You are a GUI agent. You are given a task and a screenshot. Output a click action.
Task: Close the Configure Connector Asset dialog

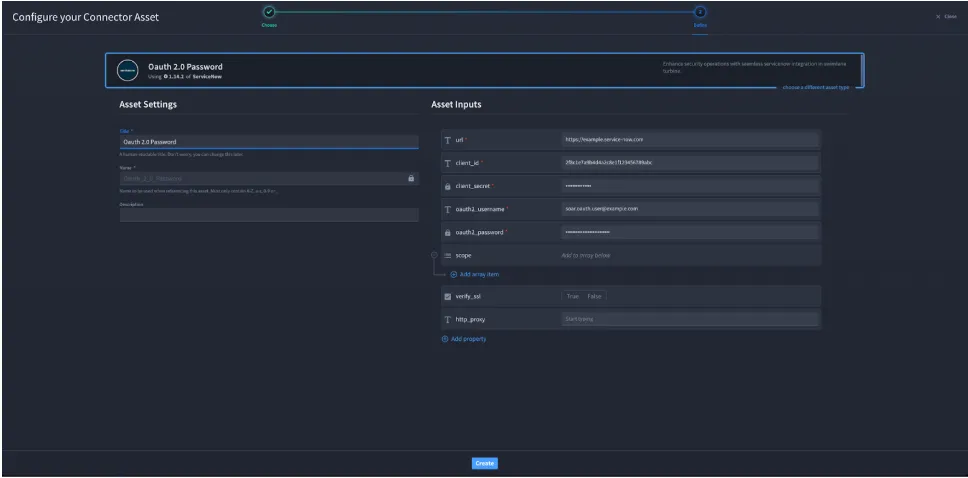[946, 17]
